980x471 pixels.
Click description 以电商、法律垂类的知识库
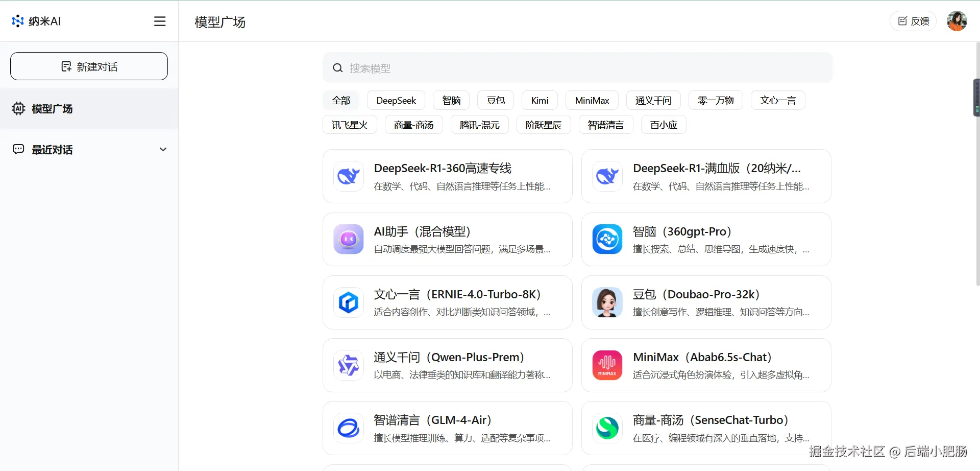click(462, 375)
